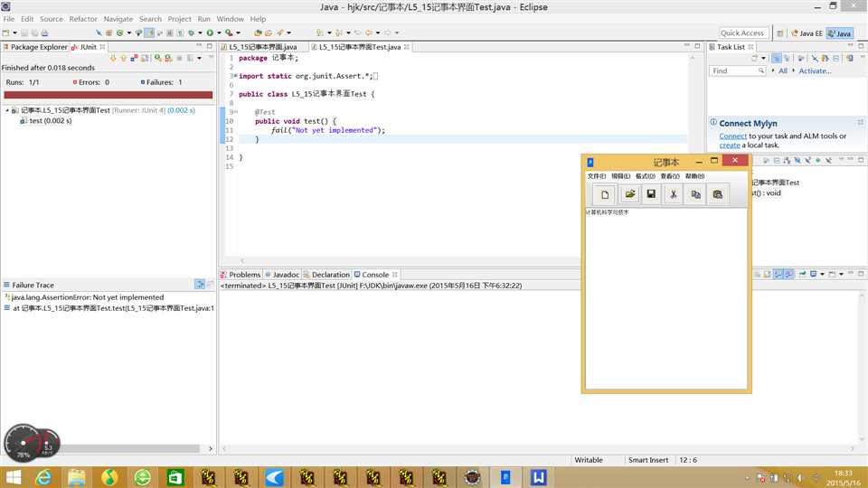This screenshot has width=868, height=488.
Task: Open External Tools dropdown arrow
Action: click(238, 33)
